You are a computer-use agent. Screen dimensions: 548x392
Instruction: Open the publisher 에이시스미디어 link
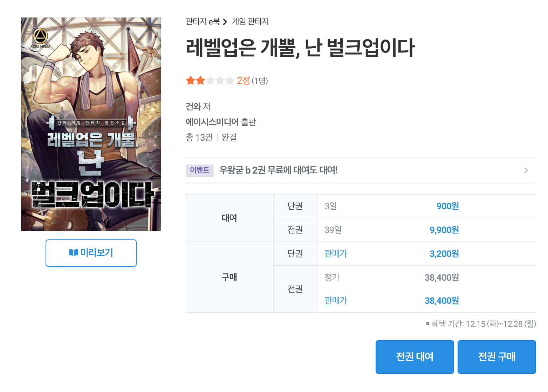coord(212,122)
